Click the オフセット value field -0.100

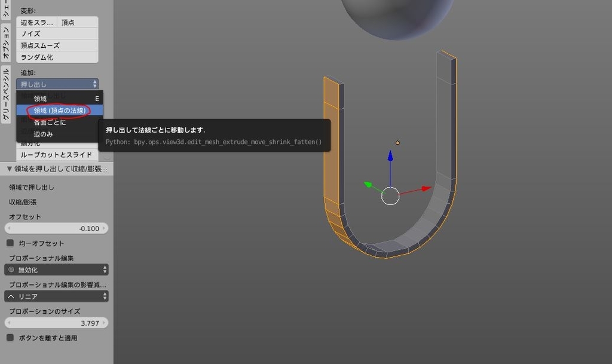pyautogui.click(x=56, y=228)
